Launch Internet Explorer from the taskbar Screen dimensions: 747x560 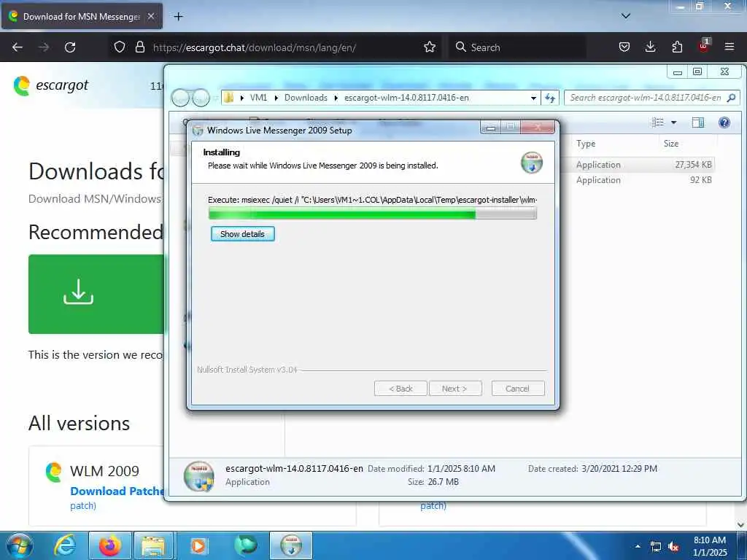coord(65,545)
